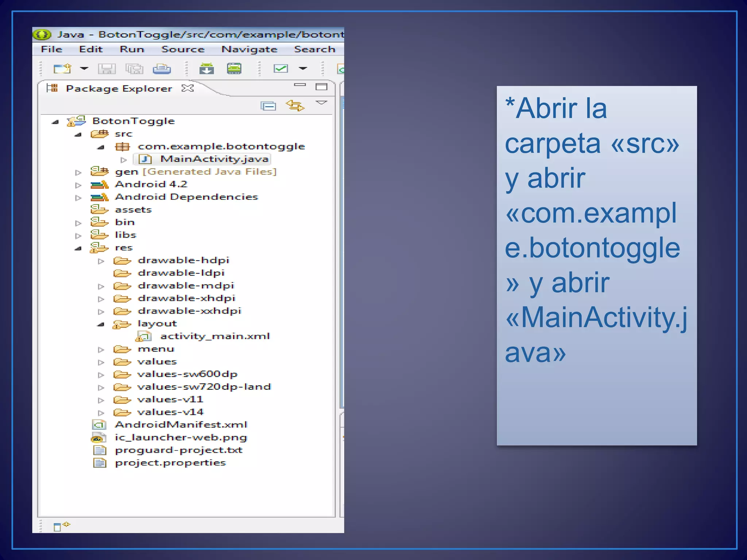
Task: Click the Print toolbar icon
Action: tap(162, 69)
